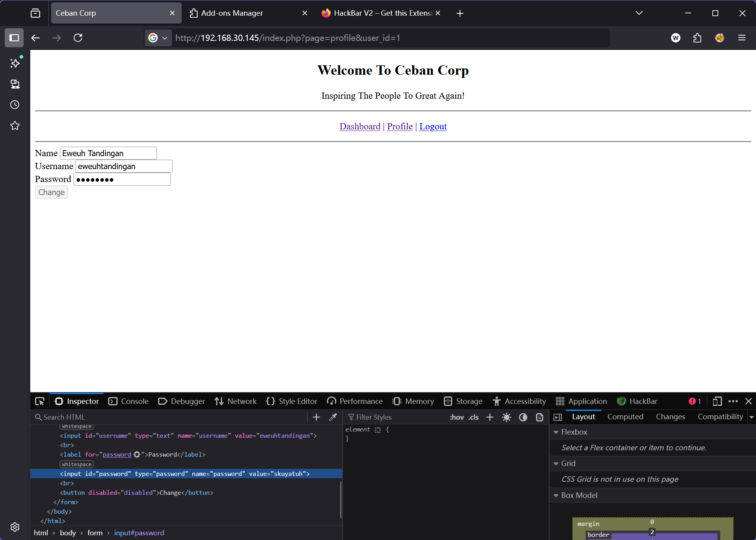The width and height of the screenshot is (756, 540).
Task: Collapse the Flexbox section
Action: [556, 432]
